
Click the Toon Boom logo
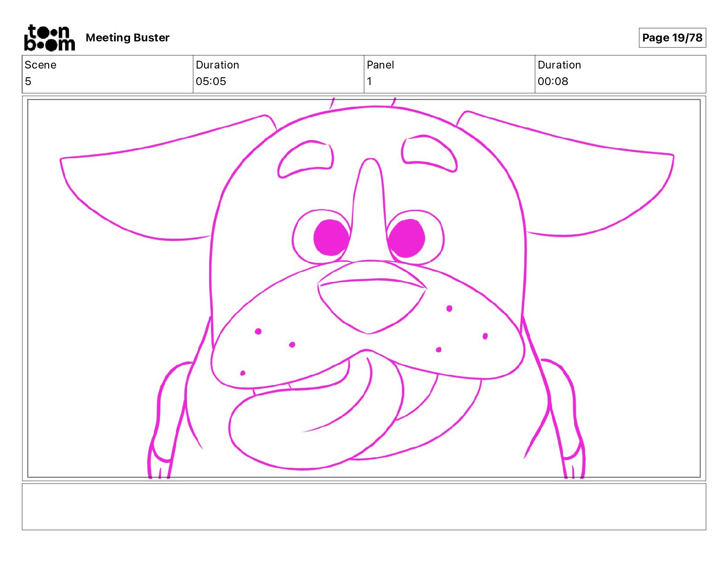point(49,38)
